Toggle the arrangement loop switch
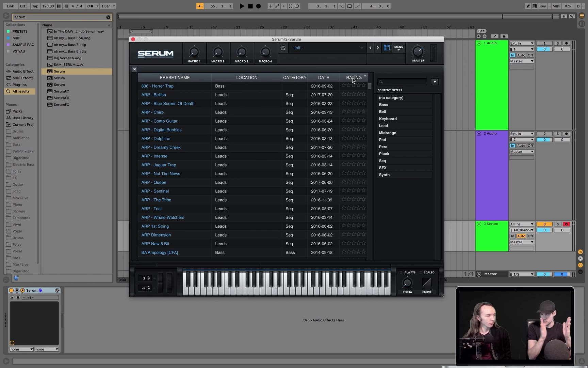 (x=349, y=6)
